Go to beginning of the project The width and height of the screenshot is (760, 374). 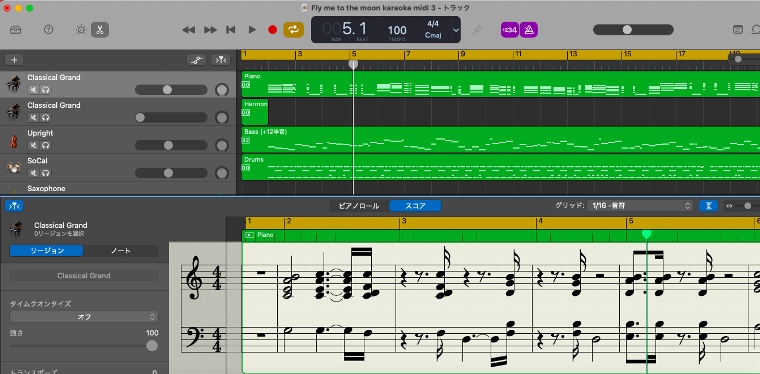click(x=231, y=30)
